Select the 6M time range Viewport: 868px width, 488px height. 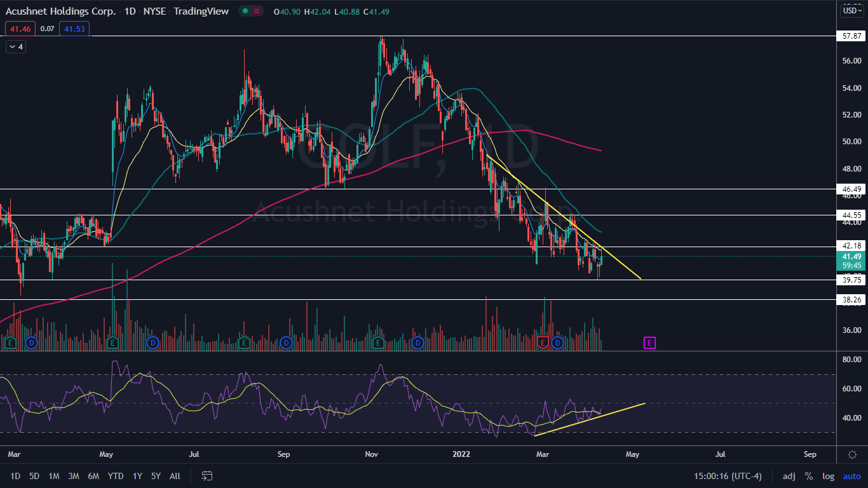pyautogui.click(x=93, y=476)
